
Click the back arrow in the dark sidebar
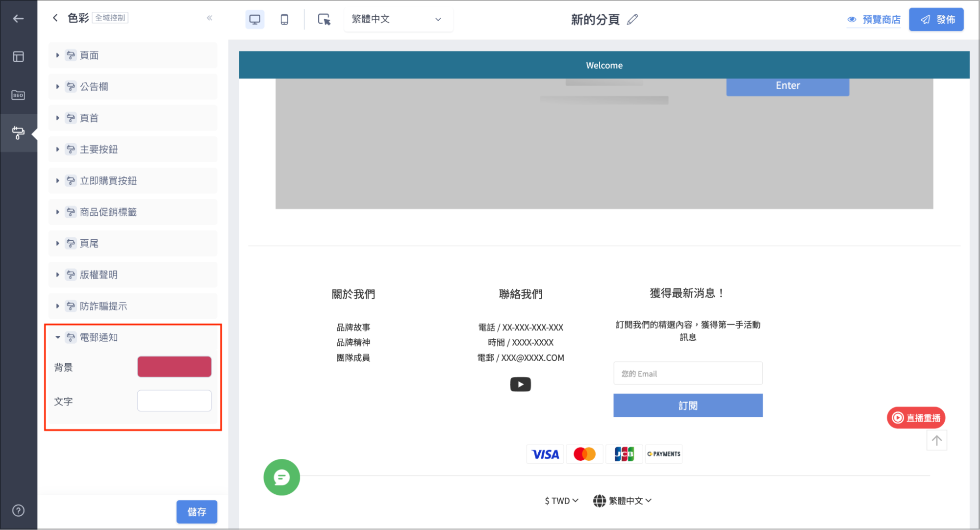[x=18, y=19]
